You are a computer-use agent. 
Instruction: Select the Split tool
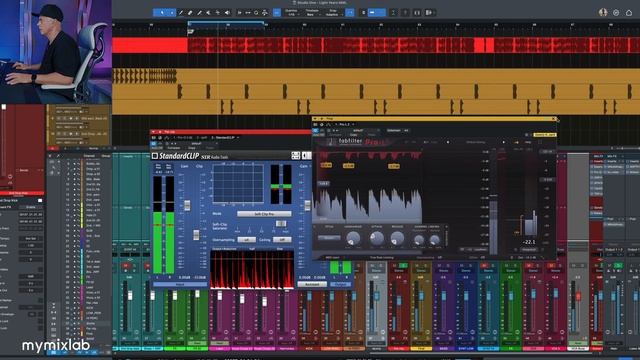coord(181,13)
